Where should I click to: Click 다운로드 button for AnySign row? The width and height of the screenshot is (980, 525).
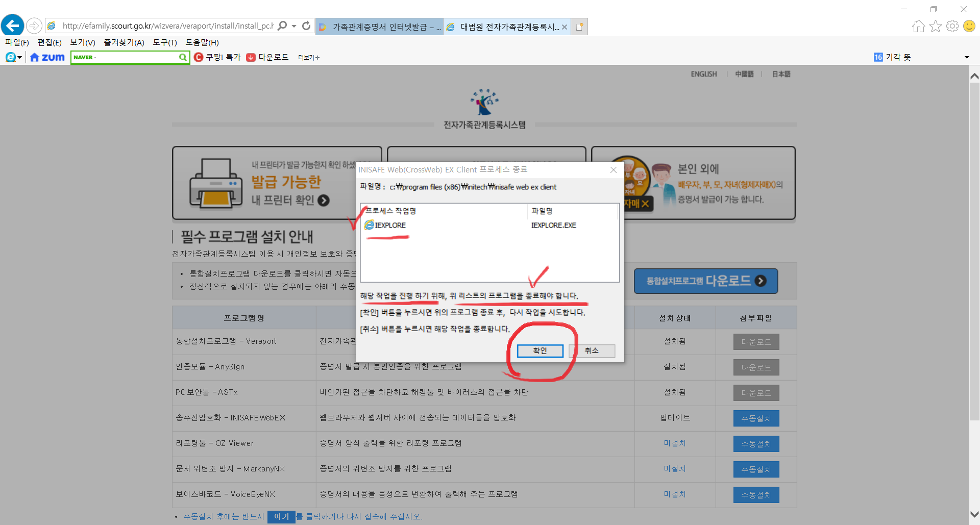coord(756,367)
